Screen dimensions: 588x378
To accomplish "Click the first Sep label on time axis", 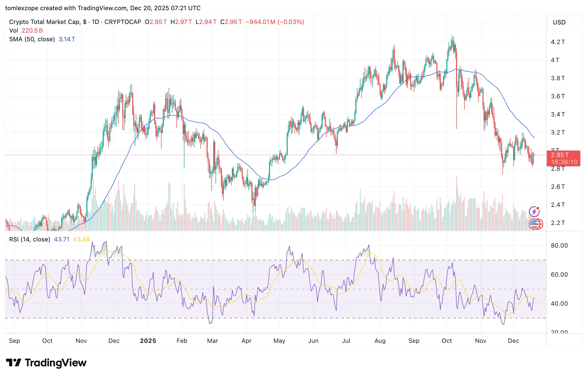I will pos(15,341).
